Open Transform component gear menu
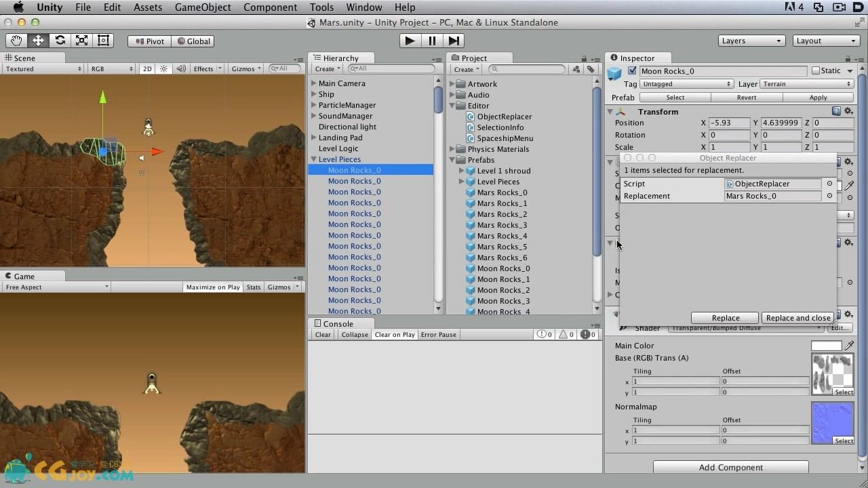Screen dimensions: 868x488 (848, 111)
